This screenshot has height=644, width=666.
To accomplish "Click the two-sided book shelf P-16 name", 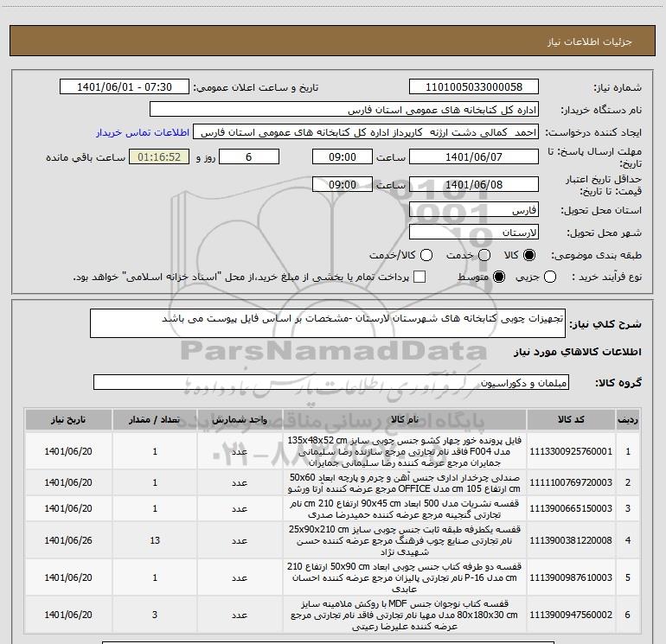I will (x=405, y=577).
